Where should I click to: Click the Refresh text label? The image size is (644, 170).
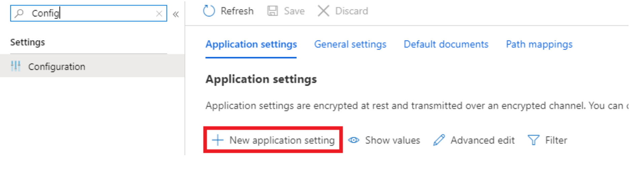click(237, 11)
